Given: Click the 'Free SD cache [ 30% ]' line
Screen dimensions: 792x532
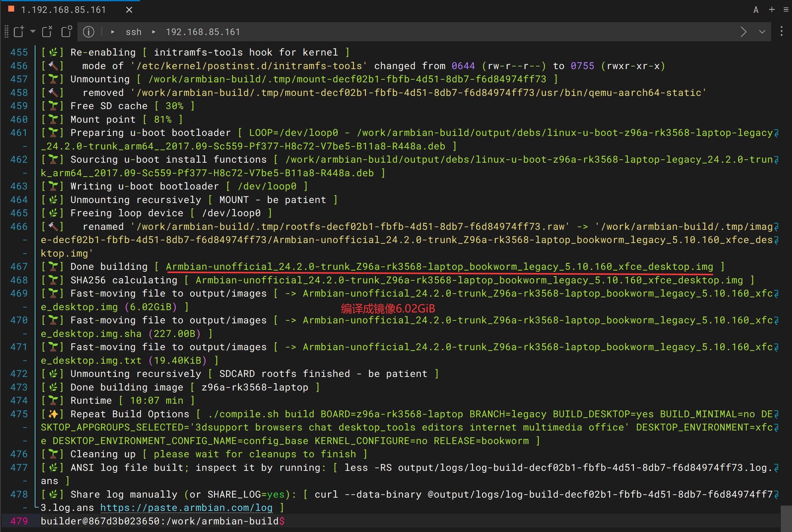Looking at the screenshot, I should tap(118, 106).
